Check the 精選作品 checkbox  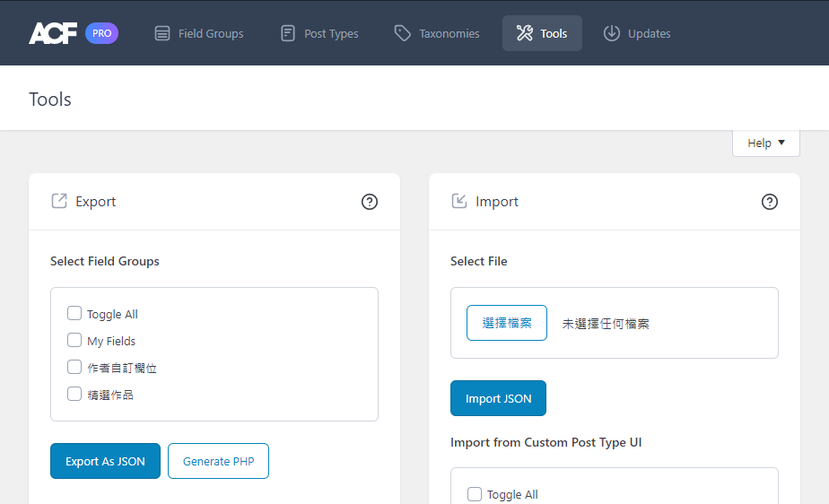74,394
